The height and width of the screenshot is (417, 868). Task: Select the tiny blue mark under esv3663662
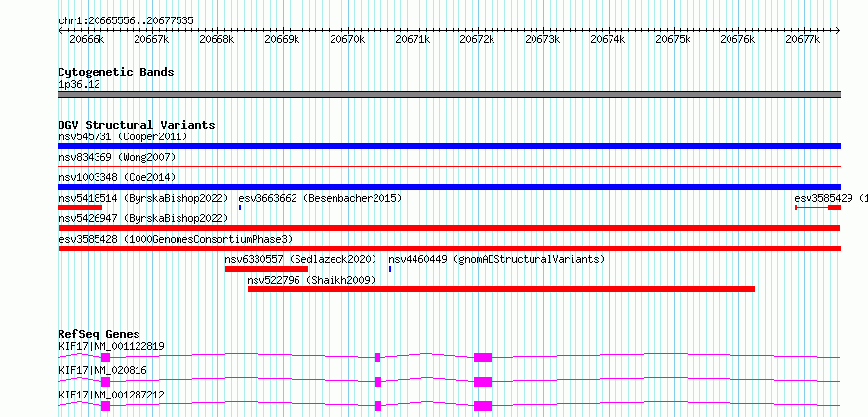pyautogui.click(x=240, y=208)
